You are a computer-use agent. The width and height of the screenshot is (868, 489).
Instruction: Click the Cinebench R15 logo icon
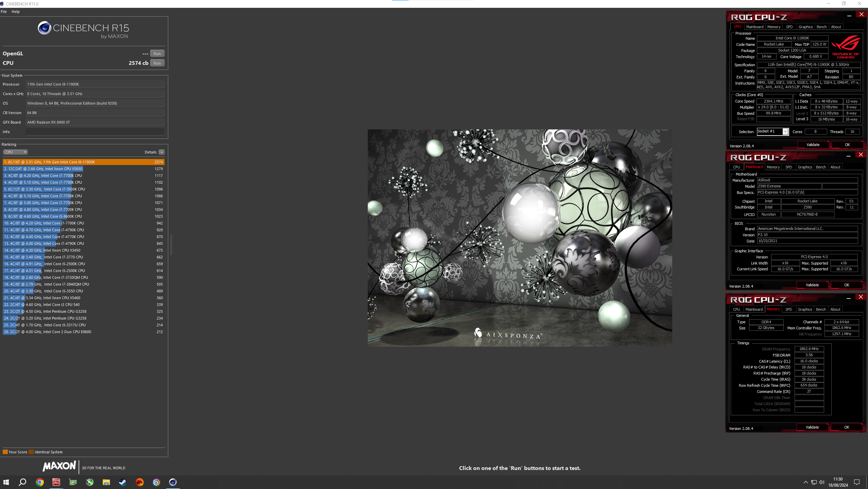(x=45, y=28)
